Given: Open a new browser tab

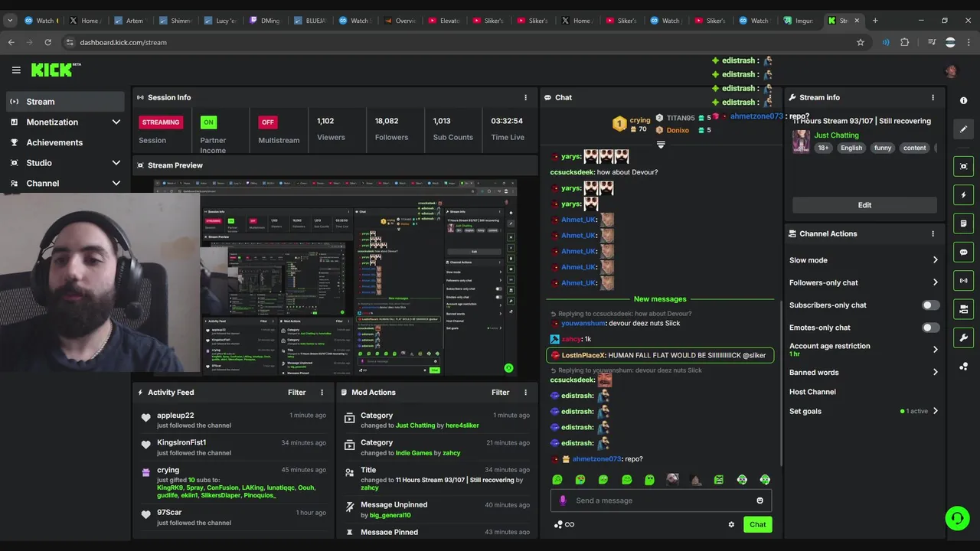Looking at the screenshot, I should click(x=875, y=21).
